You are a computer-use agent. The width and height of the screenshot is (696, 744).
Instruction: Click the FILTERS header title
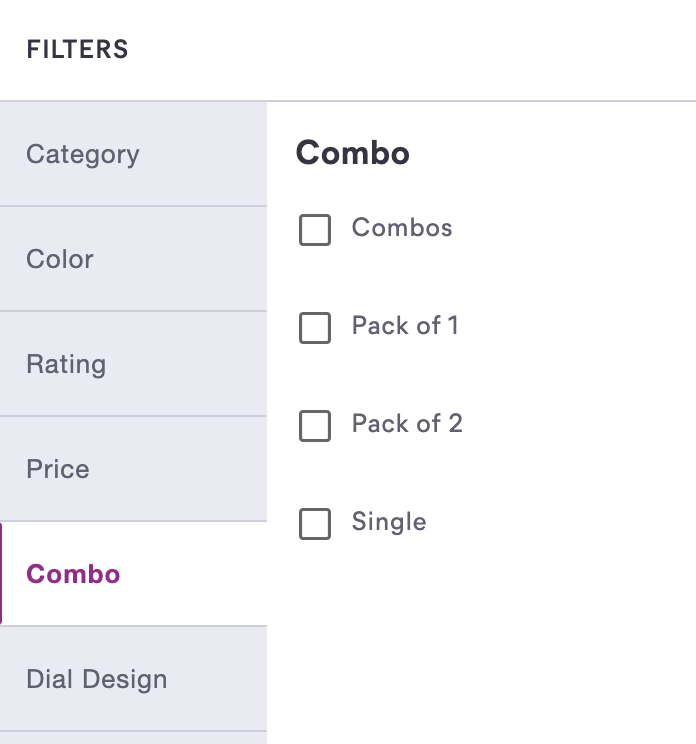78,49
